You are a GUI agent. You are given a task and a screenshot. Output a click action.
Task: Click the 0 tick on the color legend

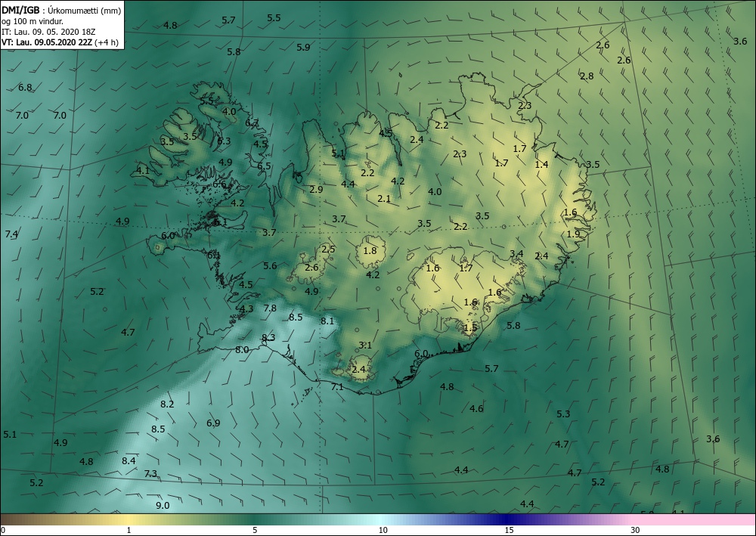3,530
